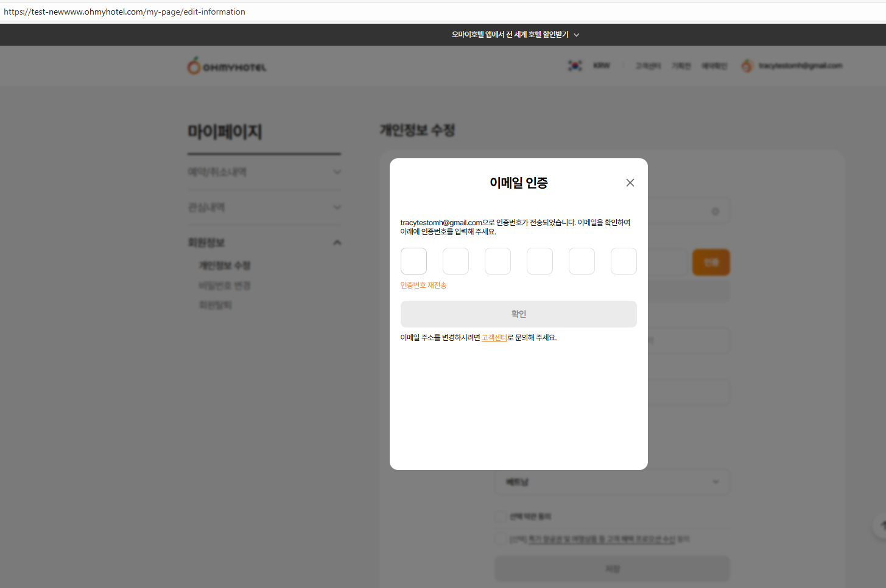Click the account avatar icon beside the email
Image resolution: width=886 pixels, height=588 pixels.
(747, 66)
